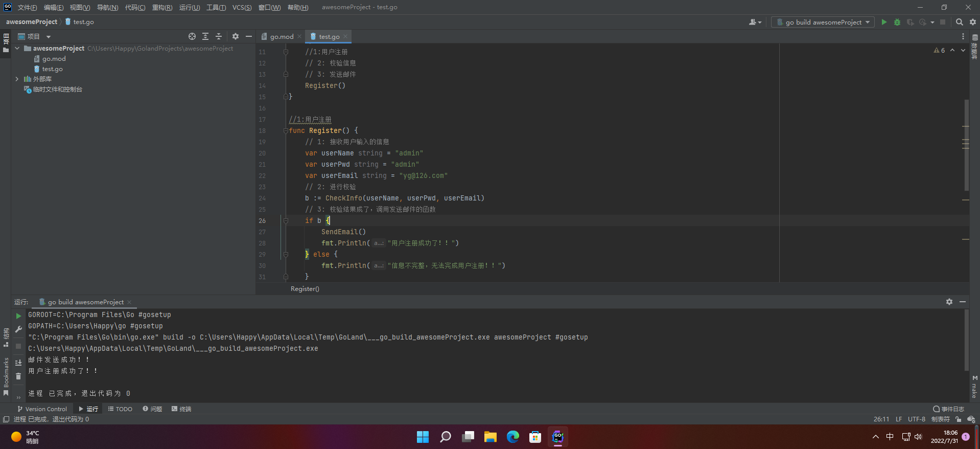Minimize the Run tool window
980x449 pixels.
(963, 302)
